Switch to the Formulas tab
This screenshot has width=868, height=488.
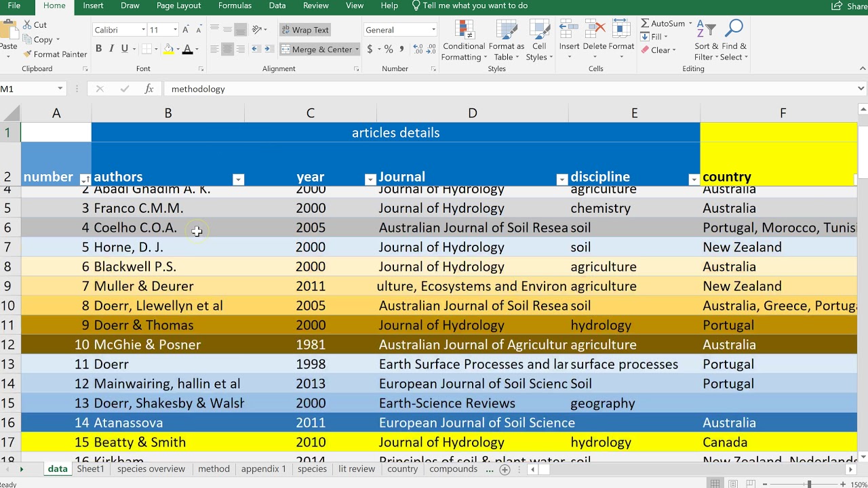[235, 5]
